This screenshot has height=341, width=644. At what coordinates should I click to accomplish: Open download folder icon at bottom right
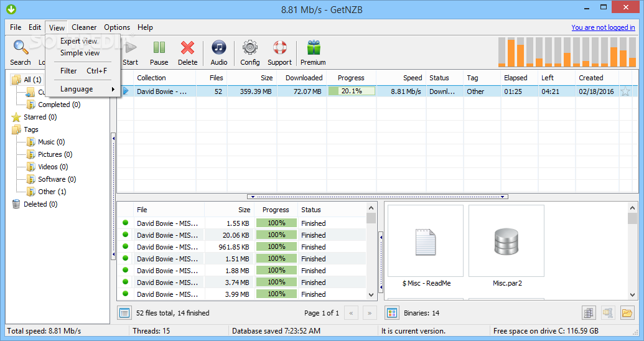627,313
